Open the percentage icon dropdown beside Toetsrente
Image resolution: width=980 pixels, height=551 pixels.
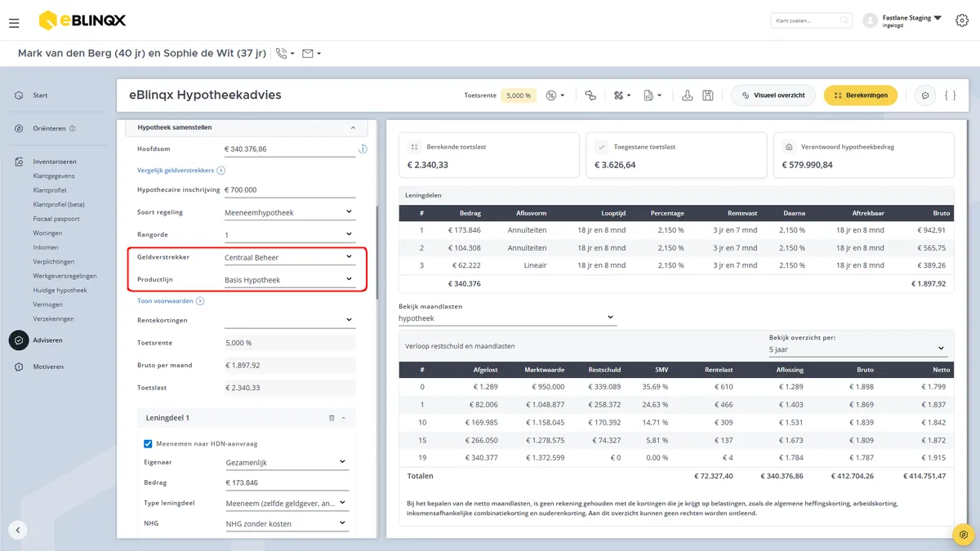[555, 96]
